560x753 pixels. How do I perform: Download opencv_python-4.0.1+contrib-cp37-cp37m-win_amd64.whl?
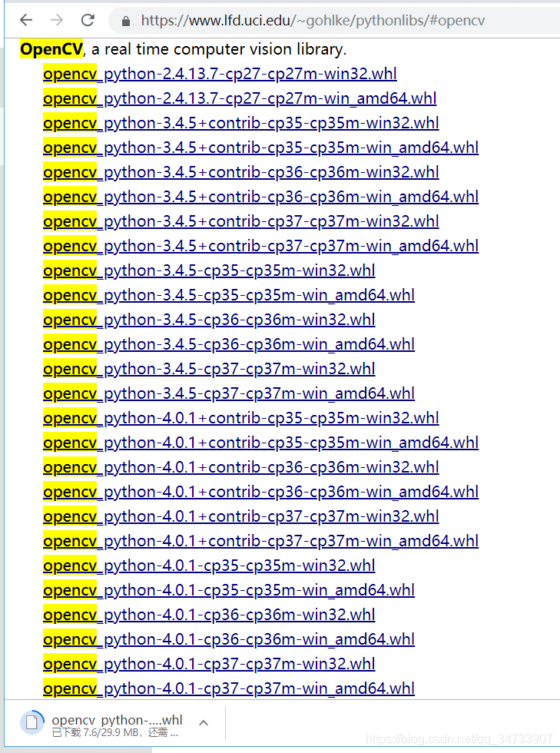click(x=260, y=541)
